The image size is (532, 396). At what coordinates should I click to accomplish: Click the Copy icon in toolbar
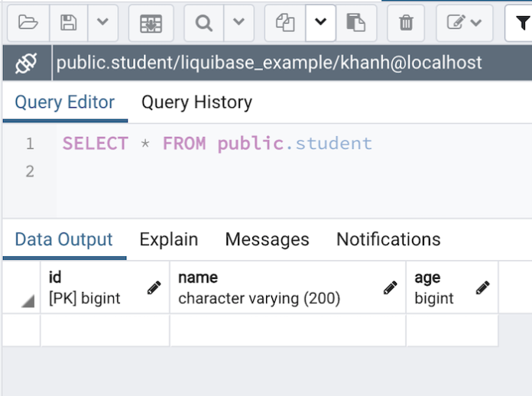(285, 23)
